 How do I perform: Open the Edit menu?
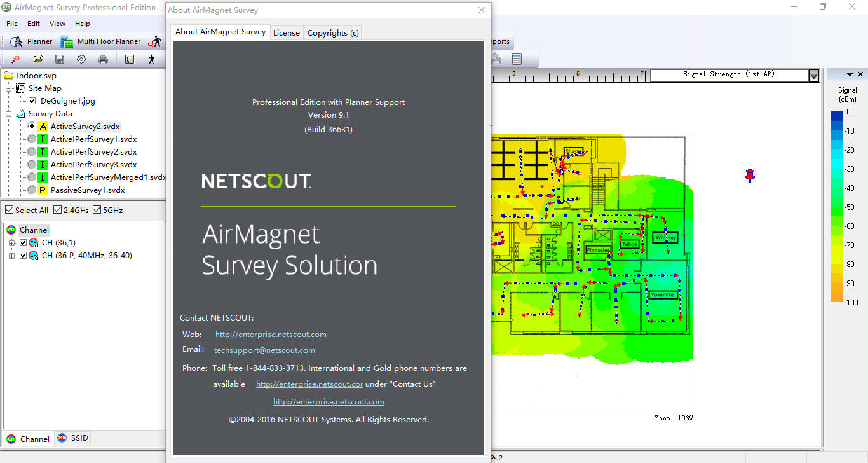pos(34,24)
